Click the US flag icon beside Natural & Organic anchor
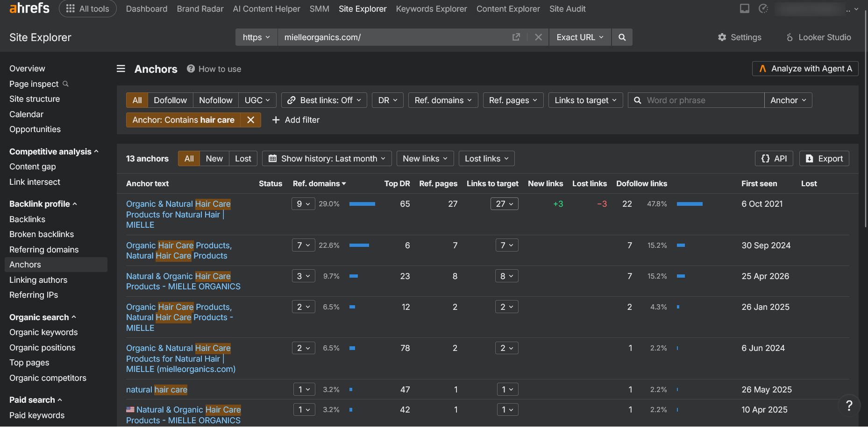868x427 pixels. (x=130, y=410)
